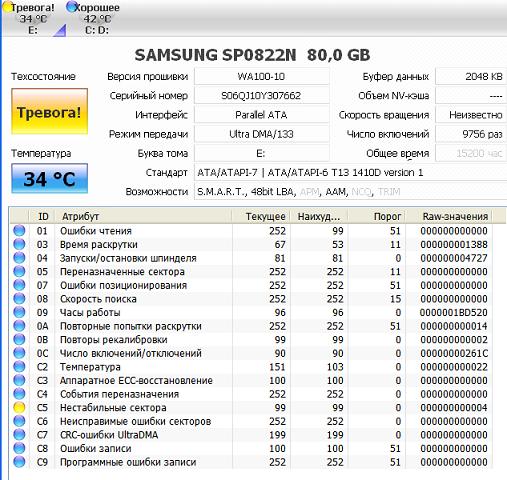Click the 9756 раз power-on count field
507x480 pixels.
[x=471, y=134]
